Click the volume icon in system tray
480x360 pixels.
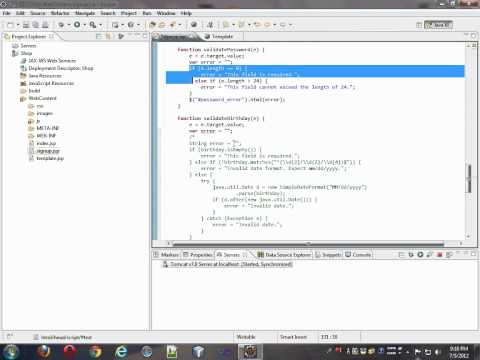tap(438, 352)
